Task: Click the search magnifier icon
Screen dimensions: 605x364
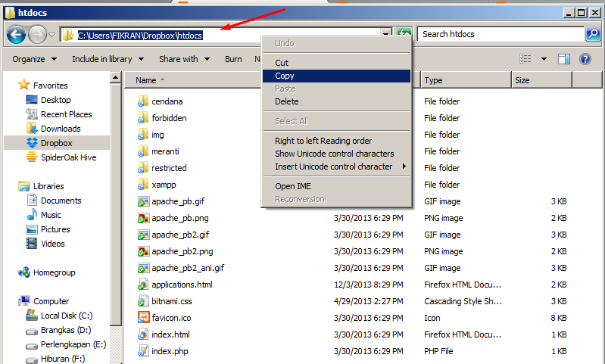Action: pyautogui.click(x=593, y=34)
